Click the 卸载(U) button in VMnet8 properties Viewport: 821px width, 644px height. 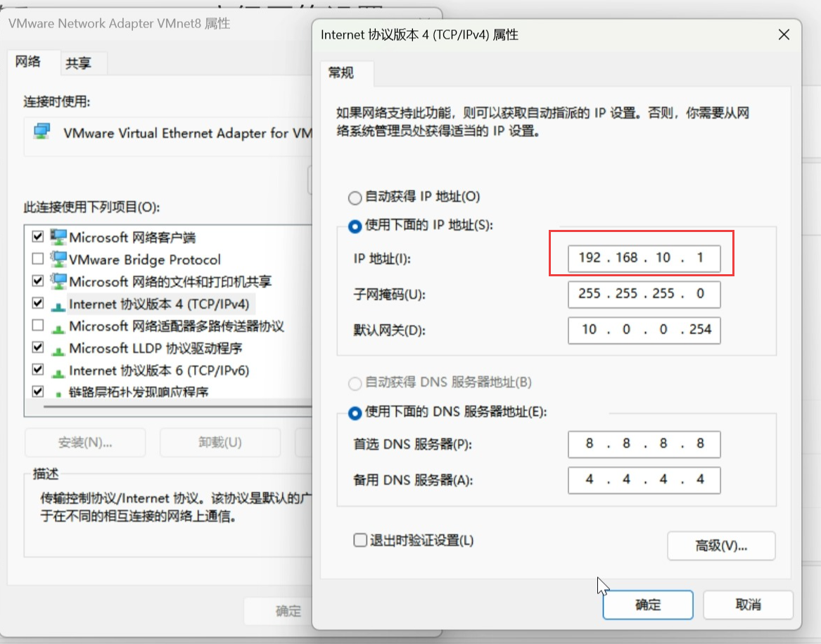[220, 443]
